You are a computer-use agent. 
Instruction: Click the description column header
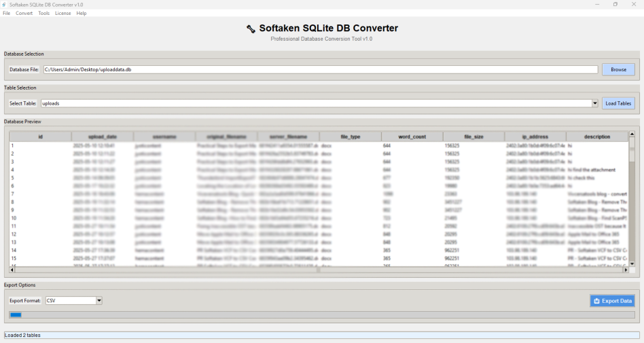(596, 137)
